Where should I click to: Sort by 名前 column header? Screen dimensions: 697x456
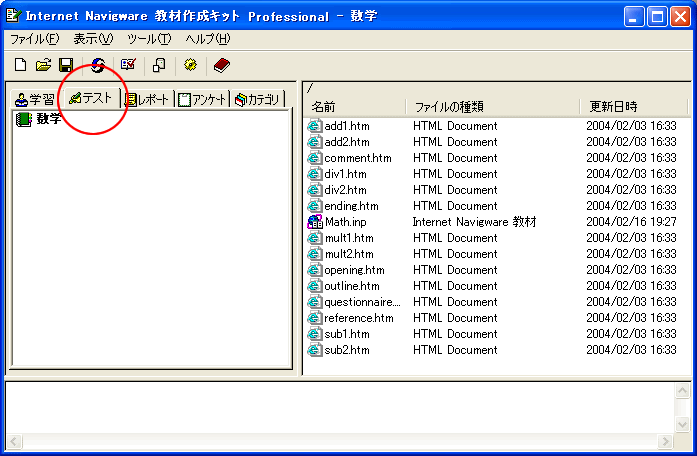tap(356, 107)
